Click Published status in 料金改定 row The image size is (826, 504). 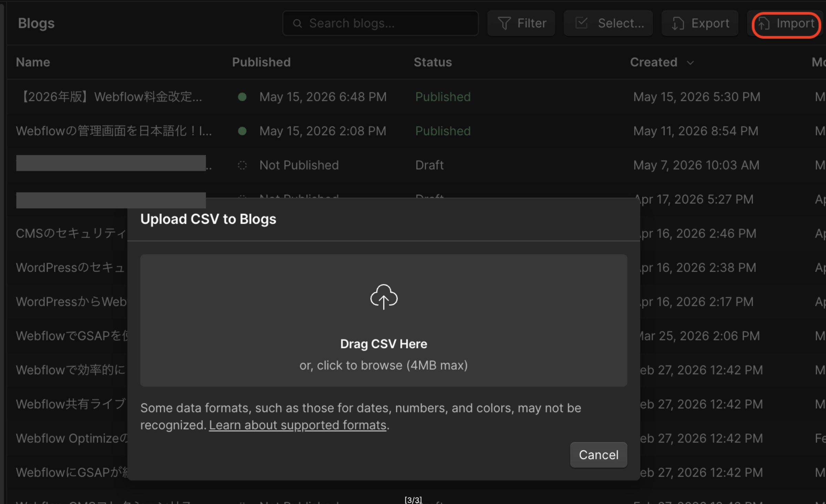coord(443,97)
